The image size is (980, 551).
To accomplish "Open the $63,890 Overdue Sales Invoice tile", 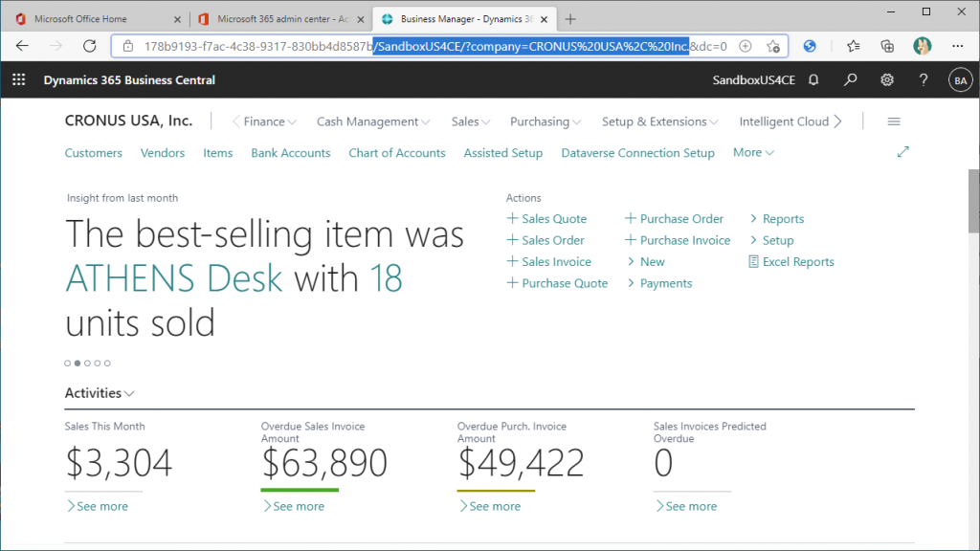I will click(324, 463).
